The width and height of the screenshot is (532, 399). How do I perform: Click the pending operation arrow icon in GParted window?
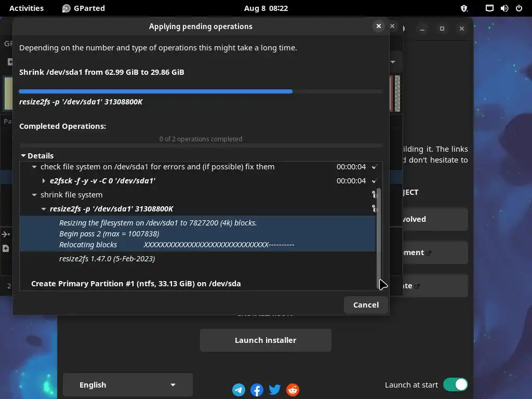click(6, 234)
